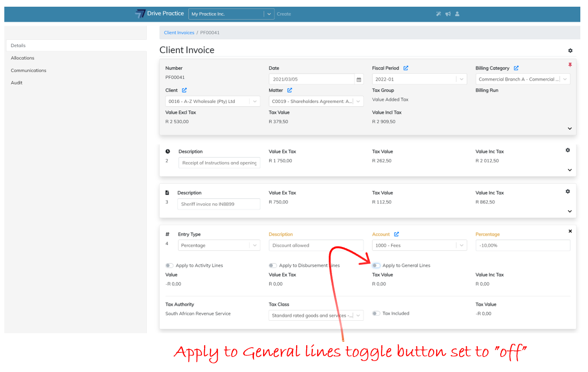The image size is (588, 372).
Task: Open the Entry Type Percentage dropdown
Action: [x=219, y=246]
